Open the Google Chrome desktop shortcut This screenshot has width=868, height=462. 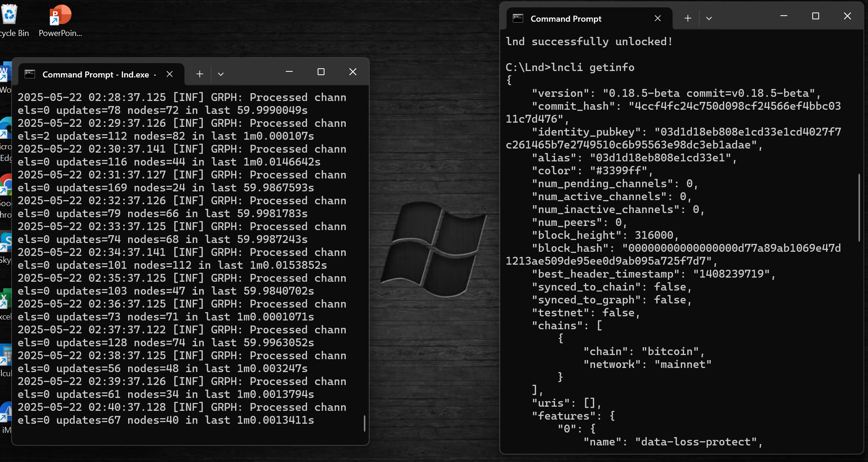[x=5, y=195]
